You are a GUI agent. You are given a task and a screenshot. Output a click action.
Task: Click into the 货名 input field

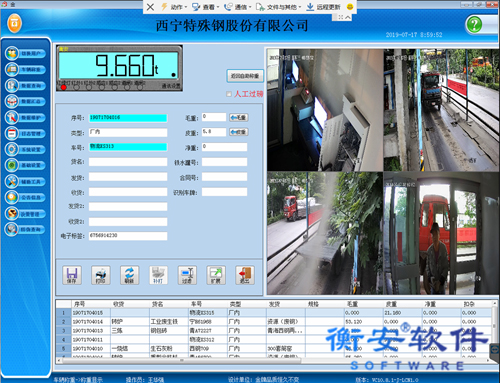tap(128, 162)
